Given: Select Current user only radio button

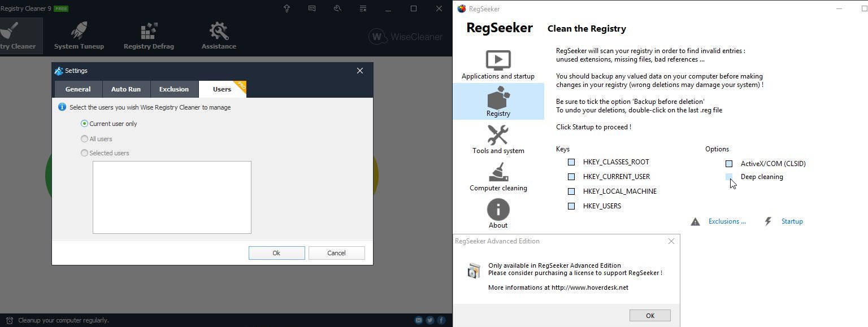Looking at the screenshot, I should (x=84, y=124).
